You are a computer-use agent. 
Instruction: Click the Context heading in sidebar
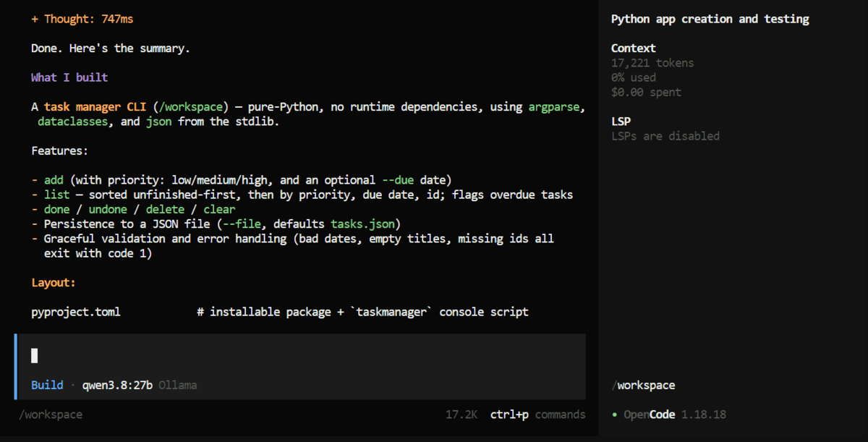tap(634, 48)
